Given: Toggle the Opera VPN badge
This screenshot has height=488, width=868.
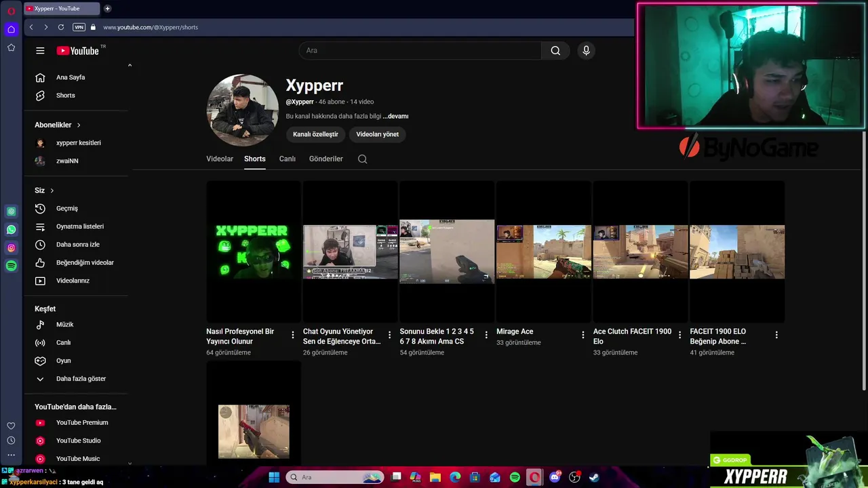Looking at the screenshot, I should click(79, 27).
